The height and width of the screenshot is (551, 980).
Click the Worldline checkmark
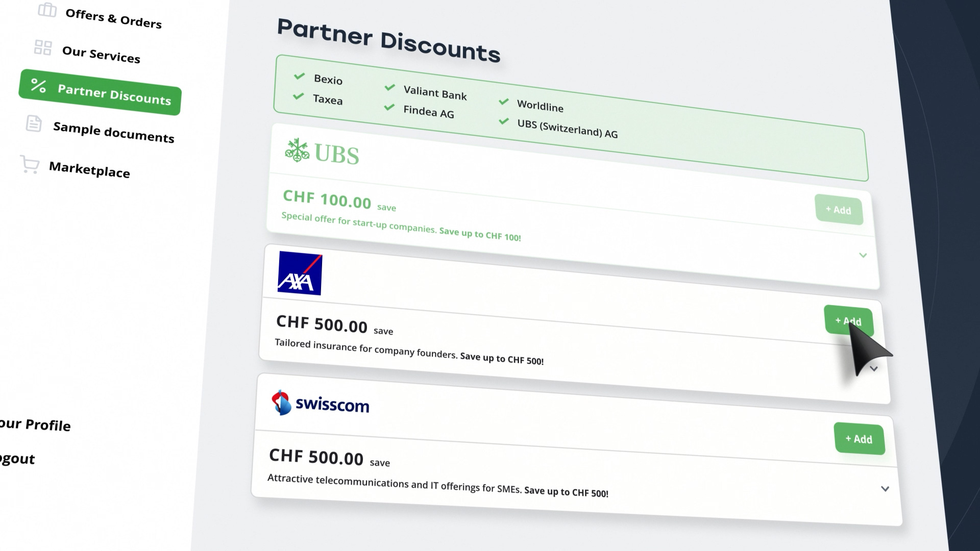point(504,102)
